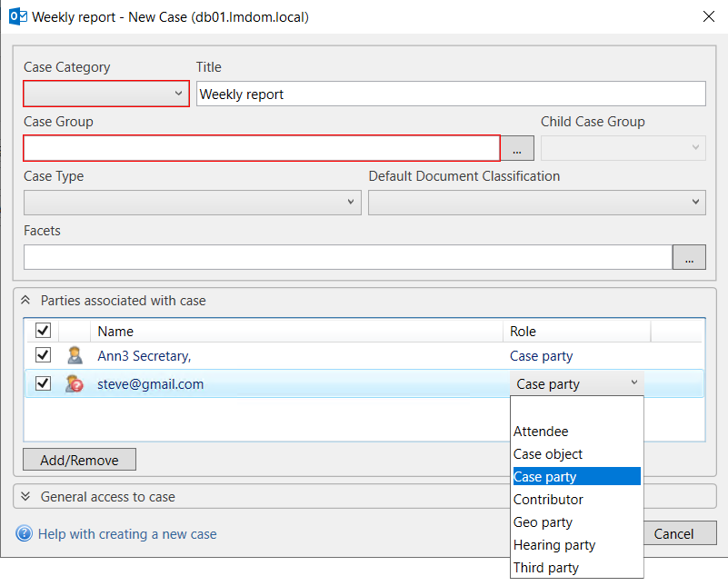Click into the Title text field
This screenshot has height=586, width=728.
(451, 94)
